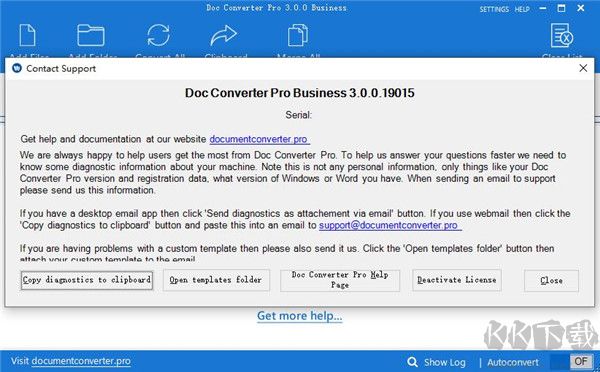Click the Deactivate License button
Screen dimensions: 600x372
tap(457, 280)
